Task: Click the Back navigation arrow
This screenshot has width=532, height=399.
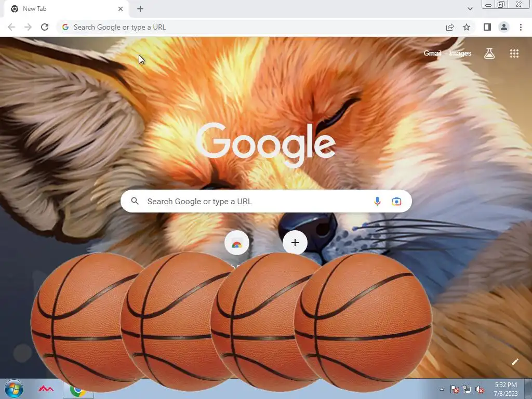Action: tap(11, 27)
